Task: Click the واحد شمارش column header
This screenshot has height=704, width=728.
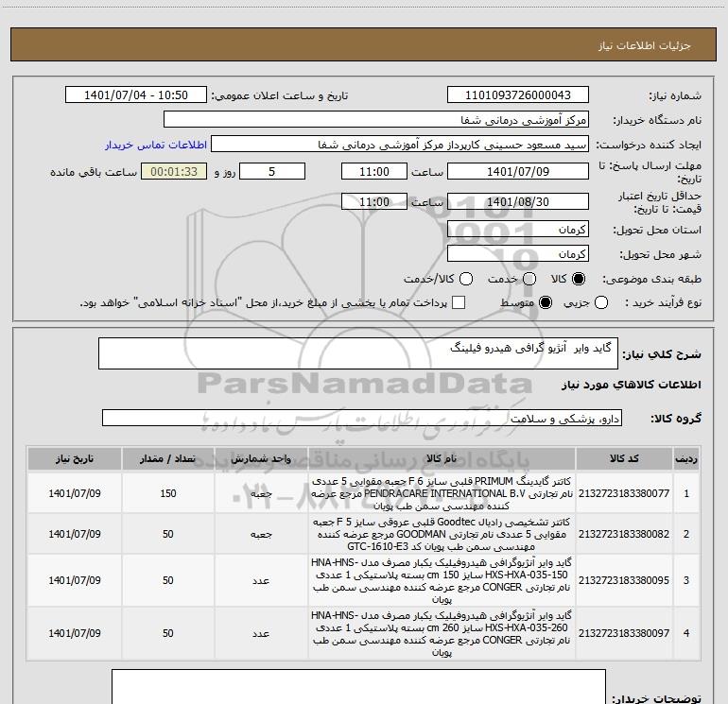Action: (x=261, y=458)
